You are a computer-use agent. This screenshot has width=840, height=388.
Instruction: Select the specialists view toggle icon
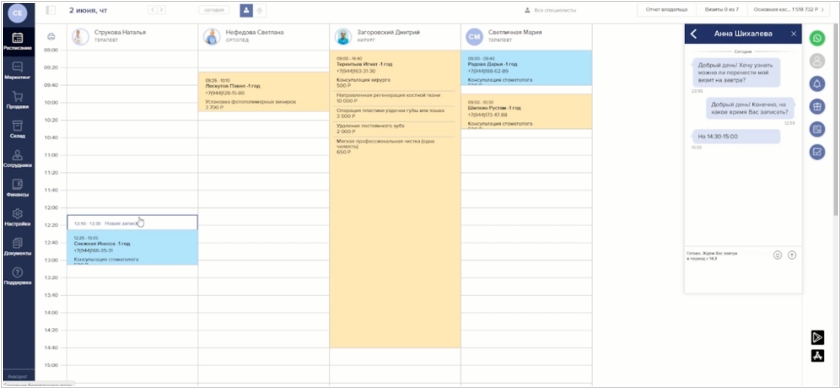(x=246, y=10)
